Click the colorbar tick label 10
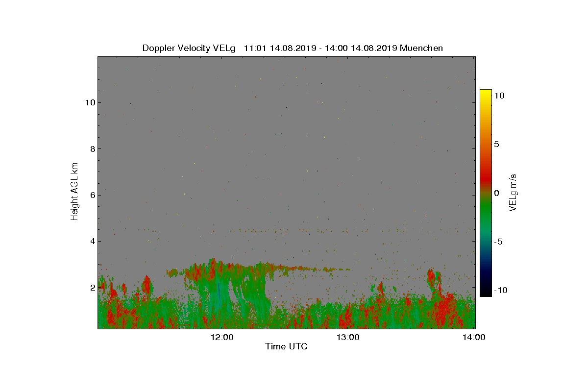The width and height of the screenshot is (588, 392). [499, 96]
